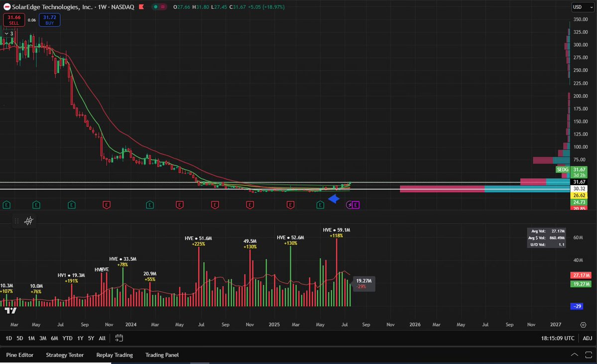Select the YTD time range

(x=67, y=338)
